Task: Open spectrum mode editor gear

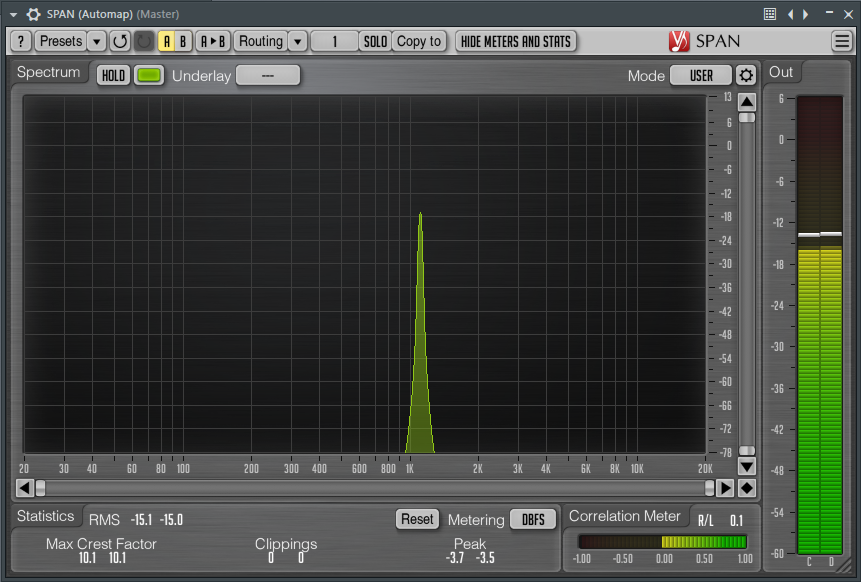Action: [x=746, y=75]
